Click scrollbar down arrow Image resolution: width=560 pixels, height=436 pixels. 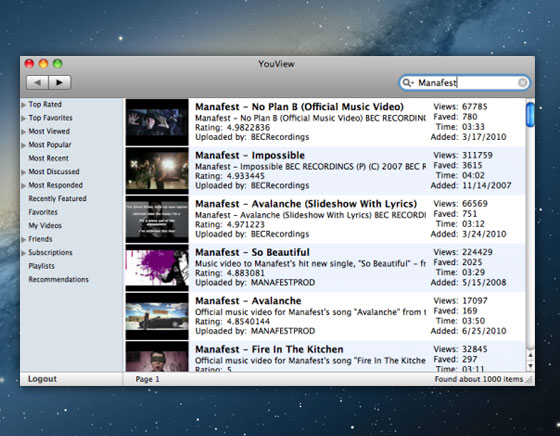click(530, 365)
